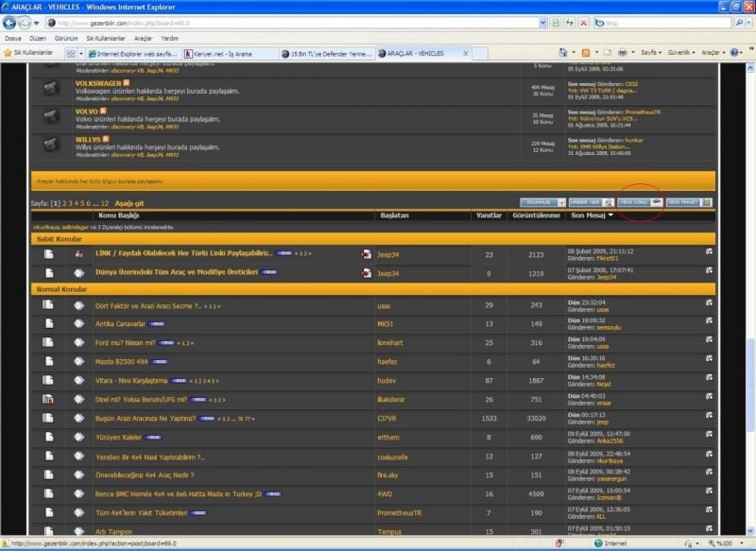The width and height of the screenshot is (756, 551).
Task: Open the Print options dropdown arrow
Action: 632,53
